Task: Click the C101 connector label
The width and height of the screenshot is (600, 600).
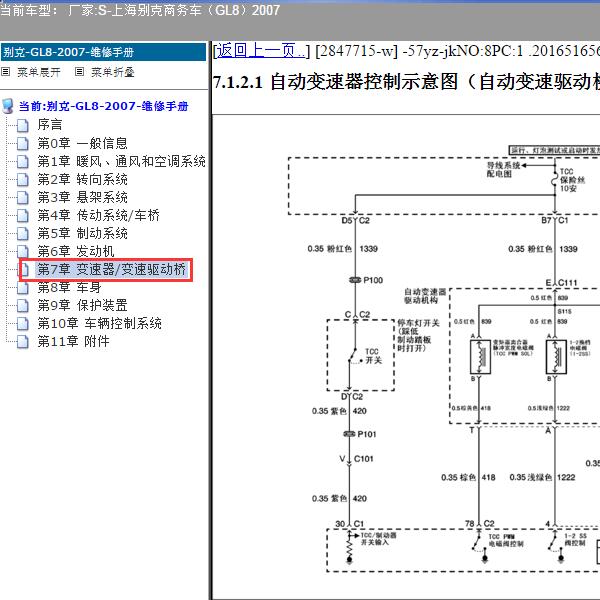Action: (x=364, y=458)
